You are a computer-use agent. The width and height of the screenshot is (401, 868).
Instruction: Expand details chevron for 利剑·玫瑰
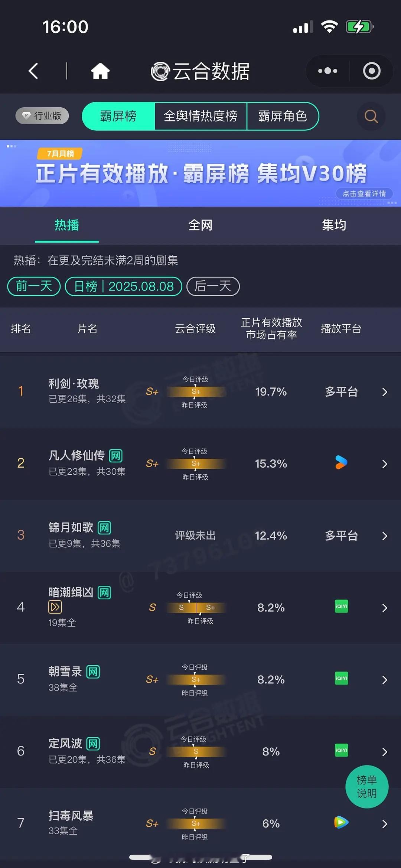point(385,392)
